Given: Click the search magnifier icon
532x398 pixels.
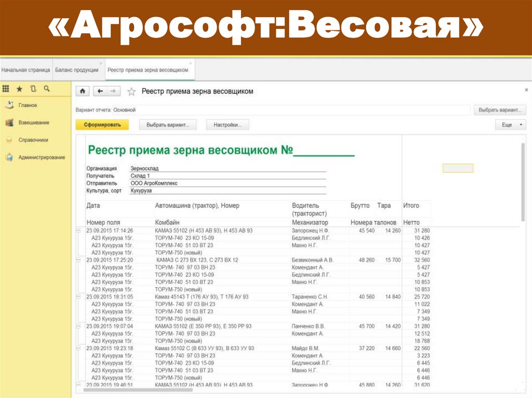Looking at the screenshot, I should [47, 89].
